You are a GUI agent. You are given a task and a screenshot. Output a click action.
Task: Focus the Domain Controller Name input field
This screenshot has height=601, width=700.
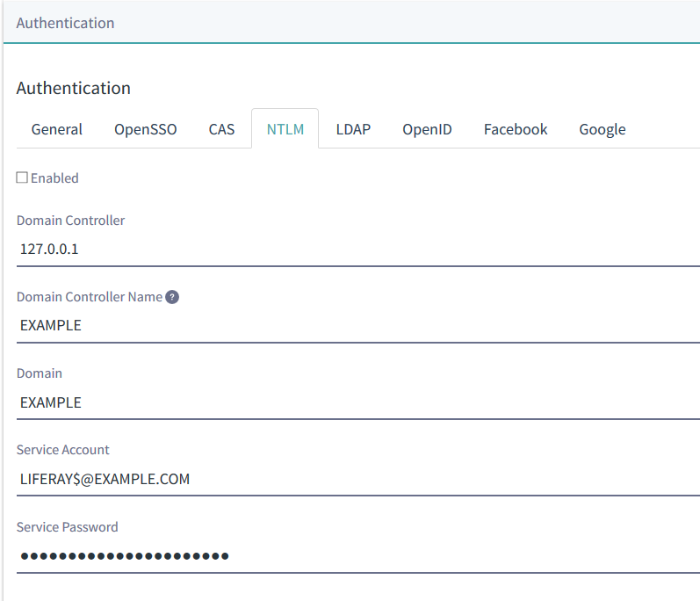click(358, 325)
